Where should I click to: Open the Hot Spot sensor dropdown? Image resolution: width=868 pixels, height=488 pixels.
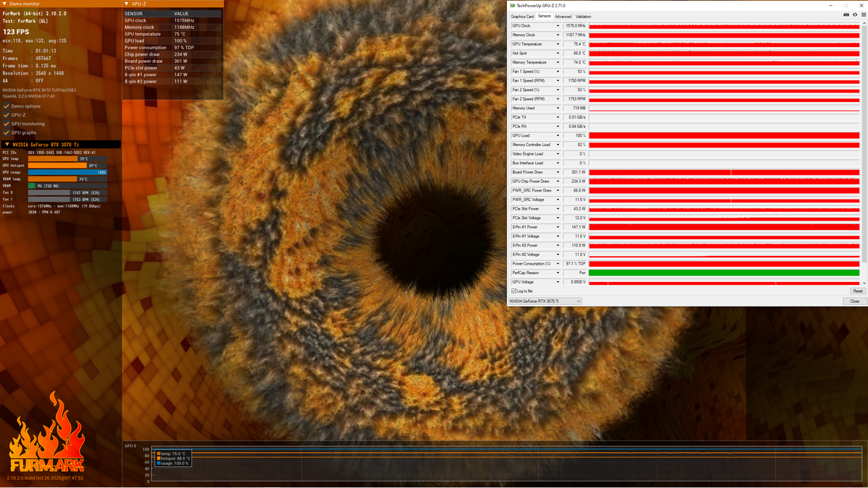point(558,53)
